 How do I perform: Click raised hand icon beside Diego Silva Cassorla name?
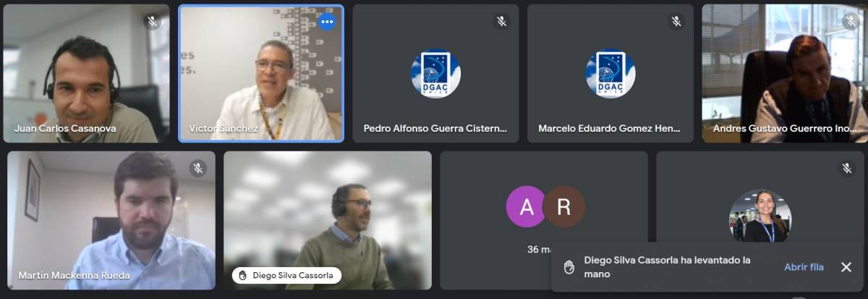(243, 275)
